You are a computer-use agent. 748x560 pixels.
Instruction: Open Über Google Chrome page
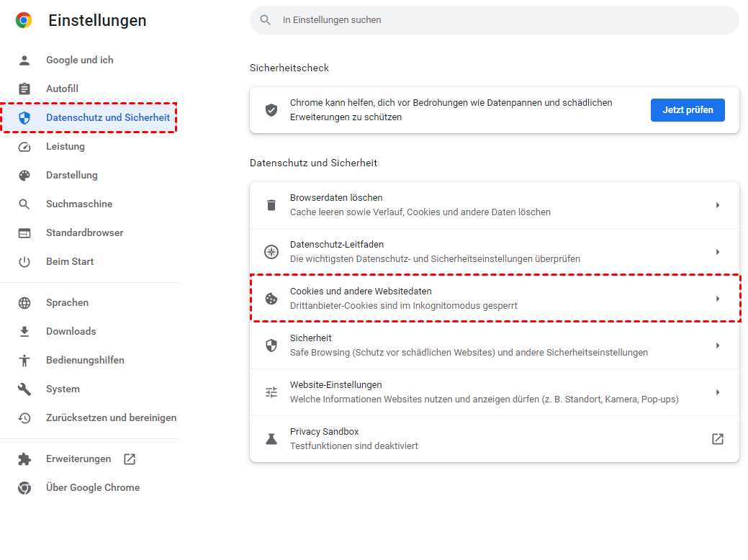pyautogui.click(x=92, y=488)
